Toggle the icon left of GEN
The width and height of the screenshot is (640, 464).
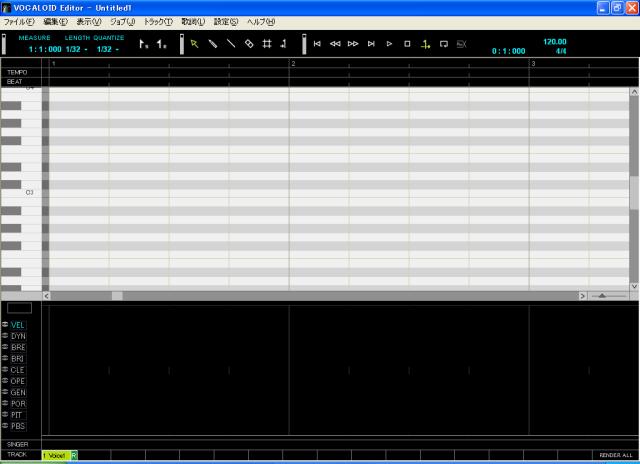pos(5,392)
